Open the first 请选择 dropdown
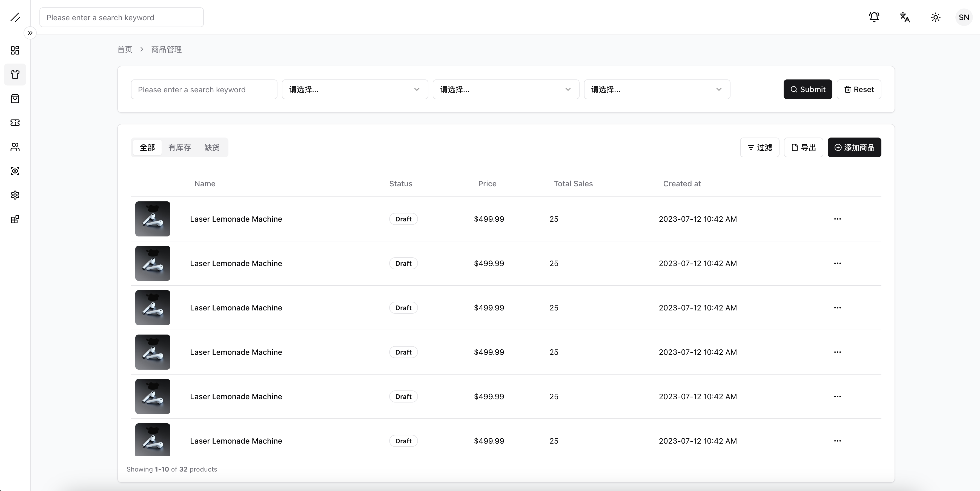This screenshot has width=980, height=491. (355, 89)
